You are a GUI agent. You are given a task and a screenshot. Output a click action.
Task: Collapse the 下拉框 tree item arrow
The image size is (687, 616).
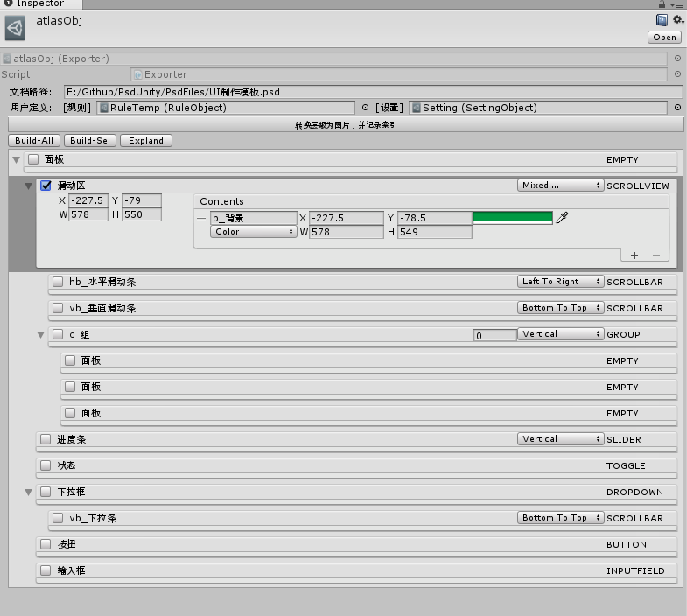(x=29, y=493)
